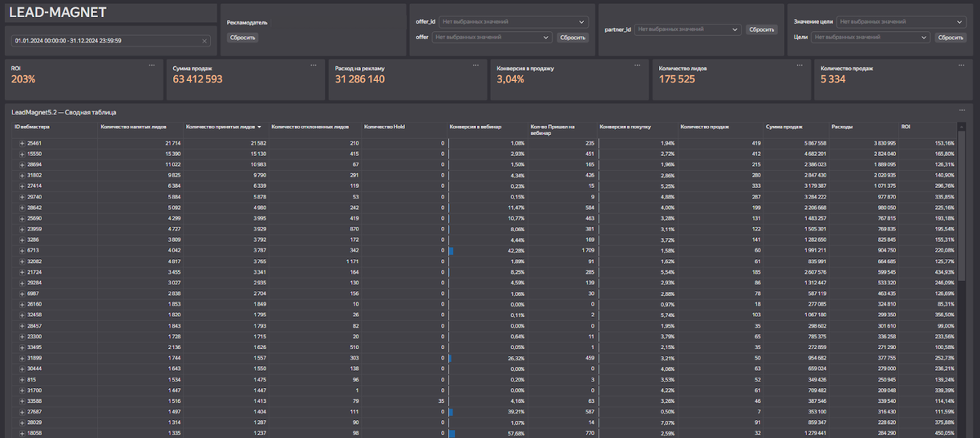Screen dimensions: 980x438
Task: Click the sort arrow on Количество принятых лидов
Action: (259, 127)
